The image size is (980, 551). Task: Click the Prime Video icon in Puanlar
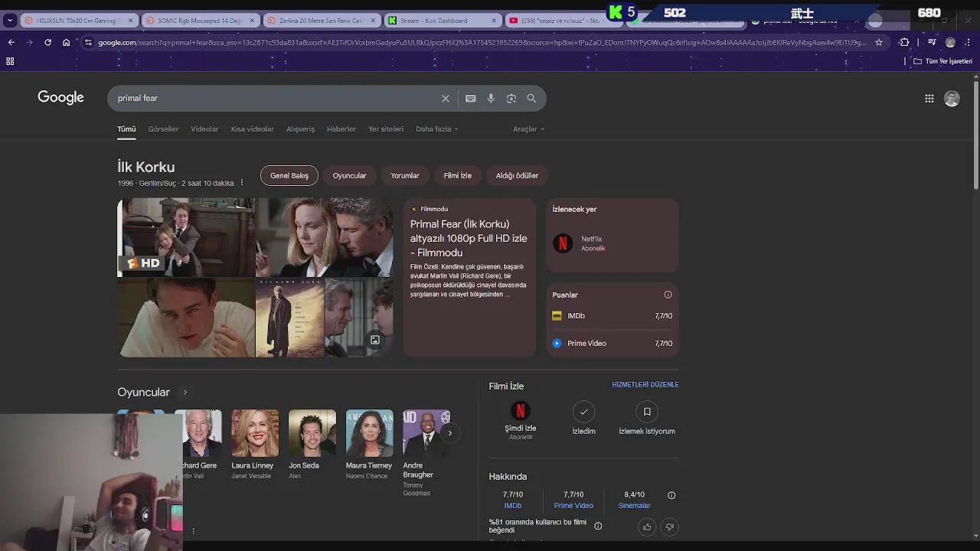557,343
